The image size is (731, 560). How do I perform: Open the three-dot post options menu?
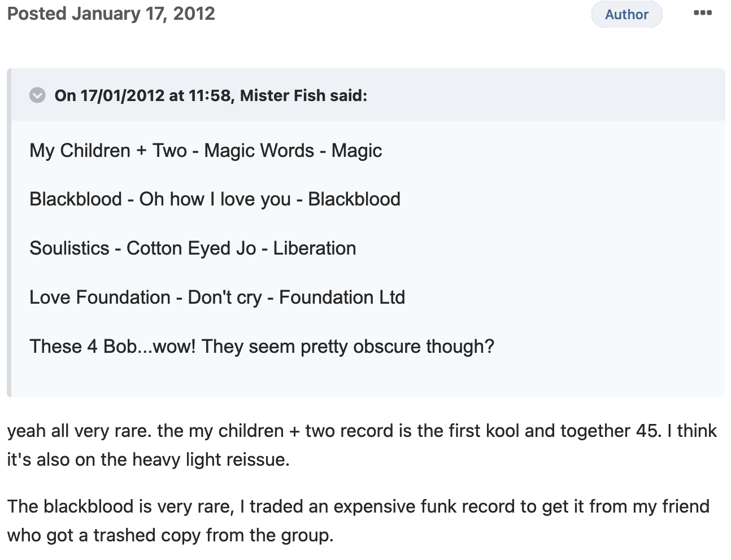(703, 14)
